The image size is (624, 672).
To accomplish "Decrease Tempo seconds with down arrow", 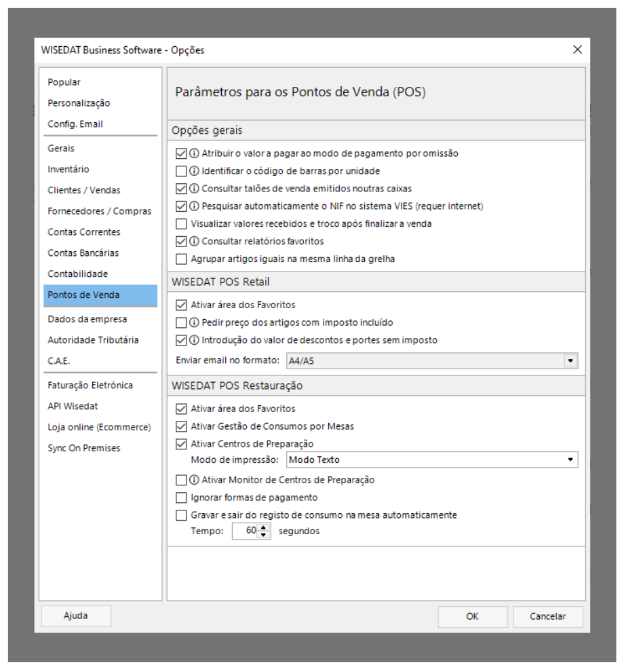I will point(263,534).
